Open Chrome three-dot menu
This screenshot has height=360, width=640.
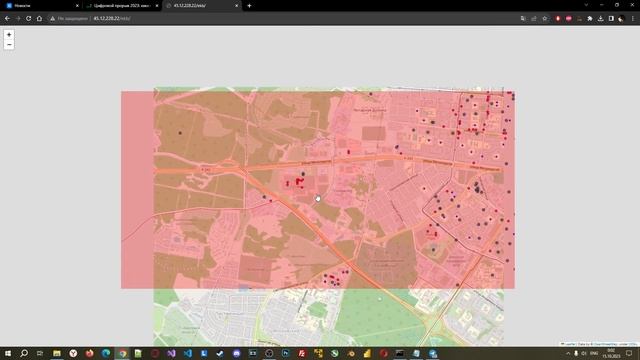point(633,18)
